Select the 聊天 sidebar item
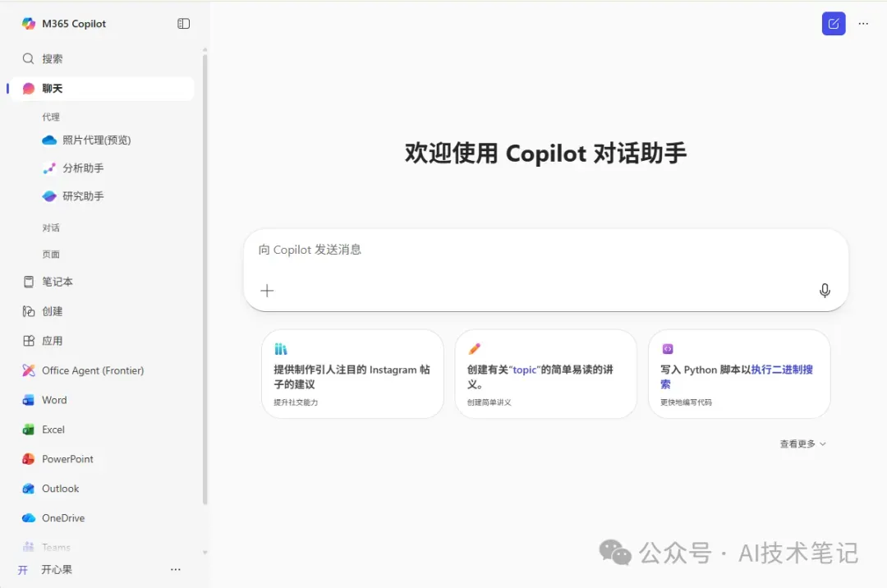The image size is (887, 588). coord(102,89)
